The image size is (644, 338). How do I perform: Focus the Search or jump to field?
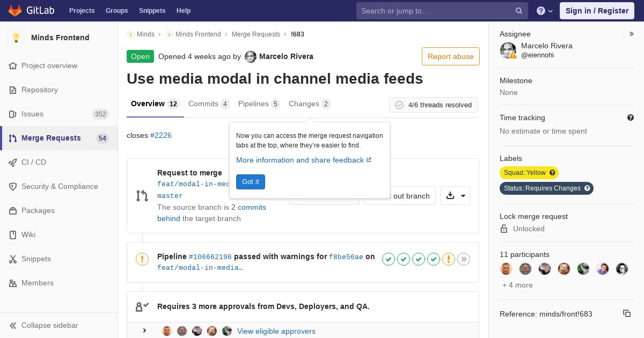pyautogui.click(x=442, y=11)
